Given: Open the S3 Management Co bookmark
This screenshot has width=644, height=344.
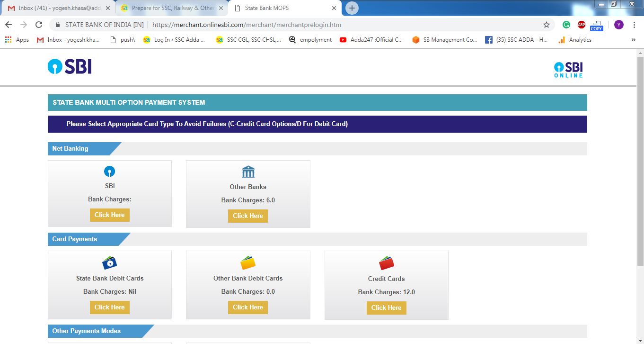Looking at the screenshot, I should 445,40.
